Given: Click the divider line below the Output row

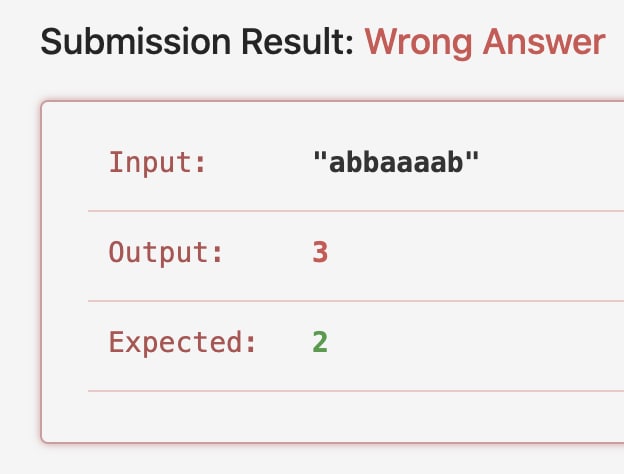Looking at the screenshot, I should point(356,301).
